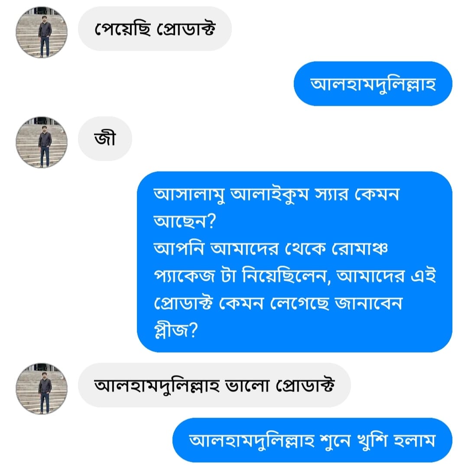Viewport: 468px width, 476px height.
Task: Tap the avatar beside "আলহামদুলিল্লাহ ভালো প্রোডাক্ট"
Action: coord(42,389)
